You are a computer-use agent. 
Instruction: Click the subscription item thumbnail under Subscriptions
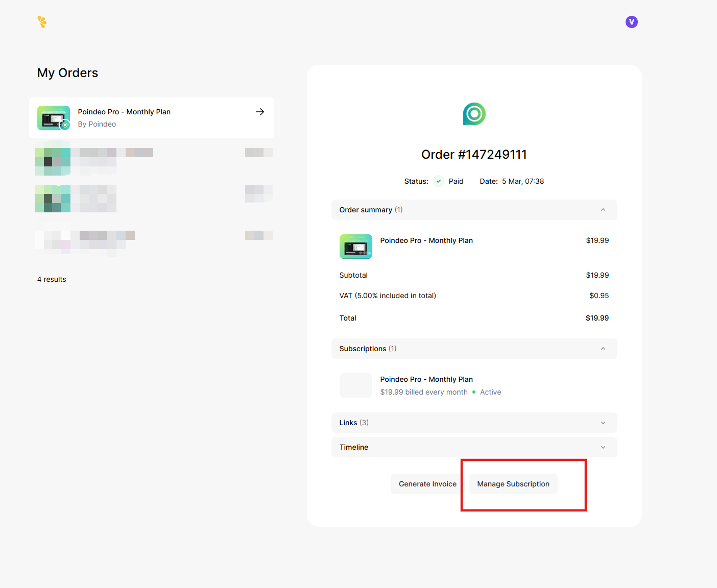356,385
